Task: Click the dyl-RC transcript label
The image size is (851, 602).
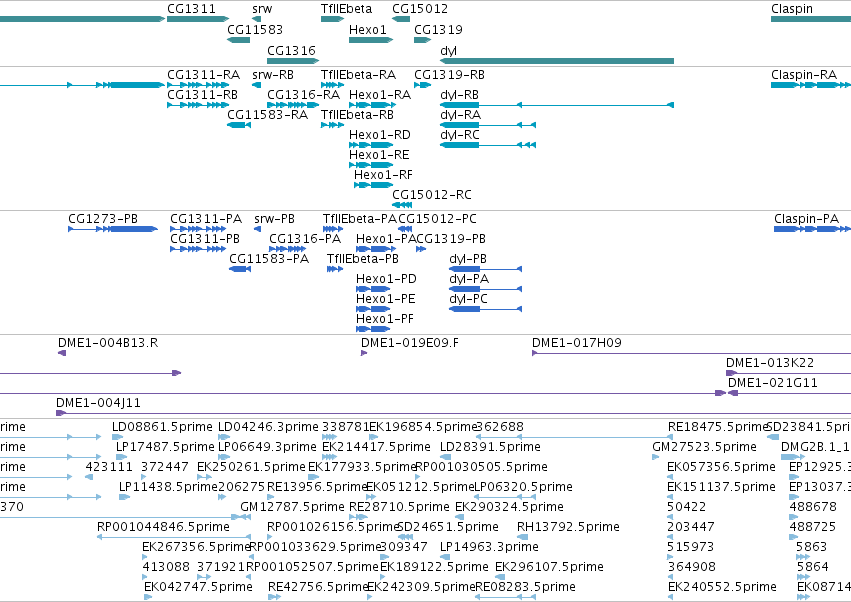Action: tap(460, 135)
